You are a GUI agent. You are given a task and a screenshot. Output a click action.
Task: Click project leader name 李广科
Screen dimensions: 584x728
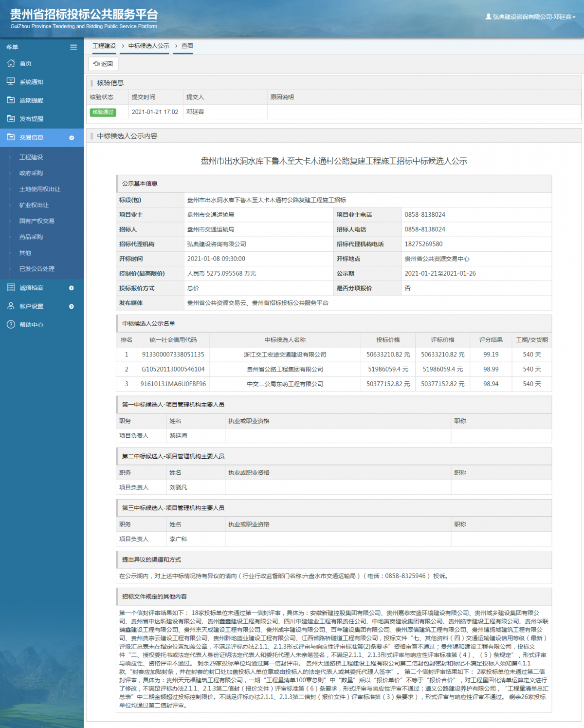[x=178, y=539]
